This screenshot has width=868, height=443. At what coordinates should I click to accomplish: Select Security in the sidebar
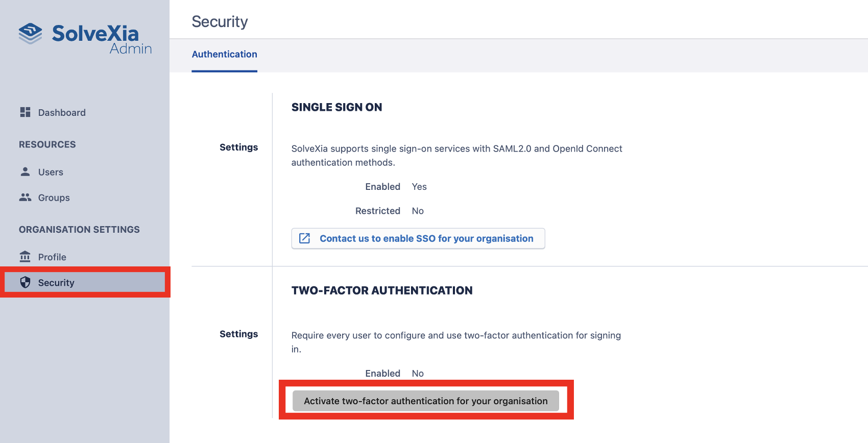[56, 283]
